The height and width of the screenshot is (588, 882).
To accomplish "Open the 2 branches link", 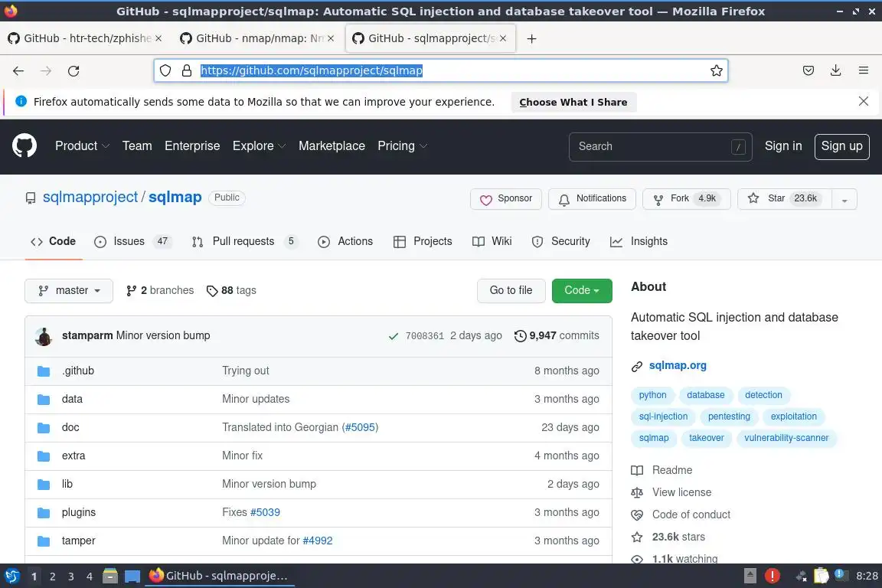I will coord(160,291).
